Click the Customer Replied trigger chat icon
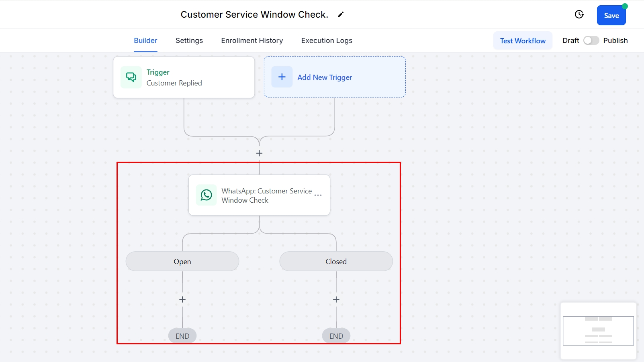This screenshot has width=644, height=362. point(131,77)
